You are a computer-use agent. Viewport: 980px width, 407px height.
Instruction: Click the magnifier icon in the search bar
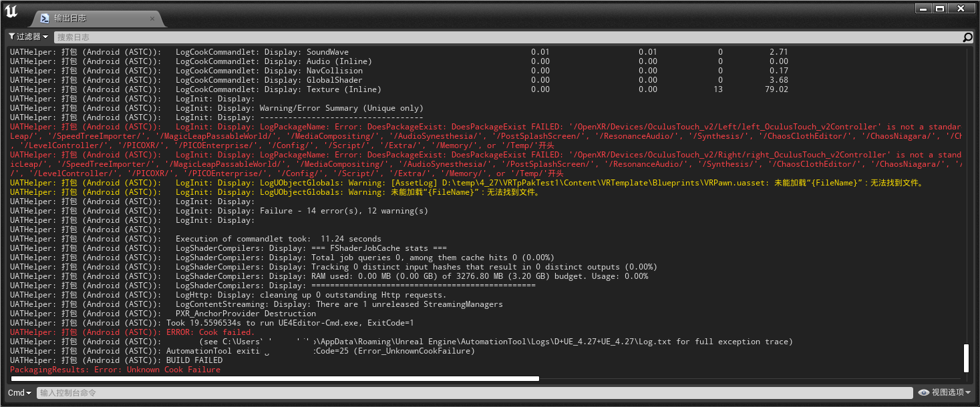click(x=968, y=37)
